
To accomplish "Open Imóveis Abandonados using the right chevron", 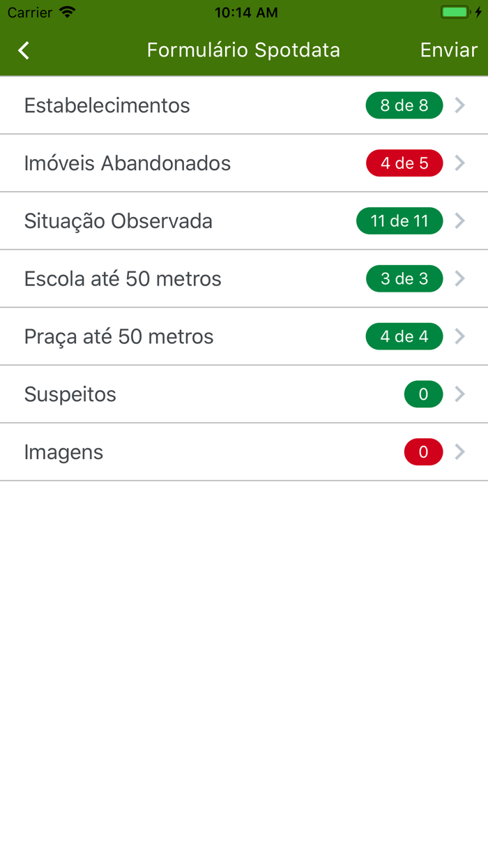I will coord(460,163).
